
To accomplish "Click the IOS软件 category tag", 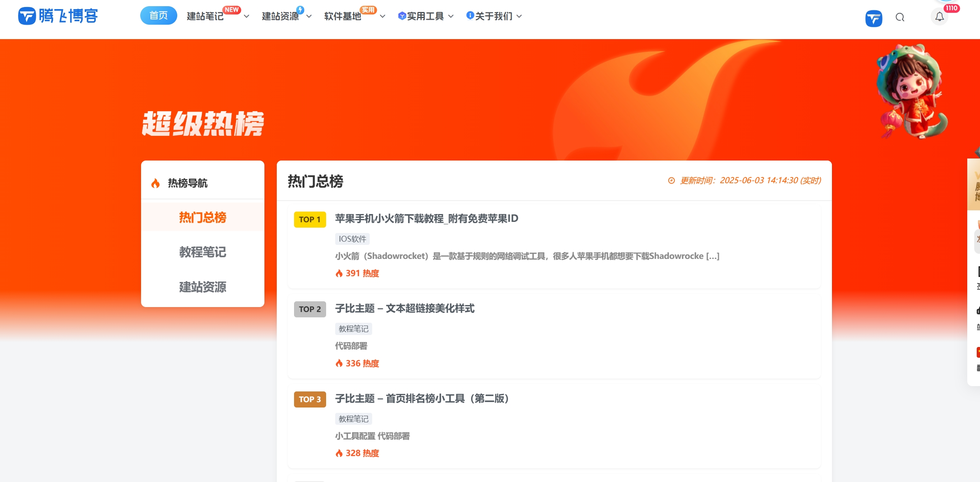I will coord(352,239).
